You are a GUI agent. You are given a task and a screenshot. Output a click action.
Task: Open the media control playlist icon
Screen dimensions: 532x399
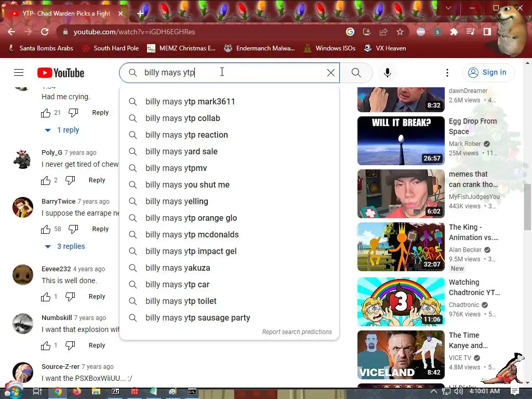click(470, 32)
